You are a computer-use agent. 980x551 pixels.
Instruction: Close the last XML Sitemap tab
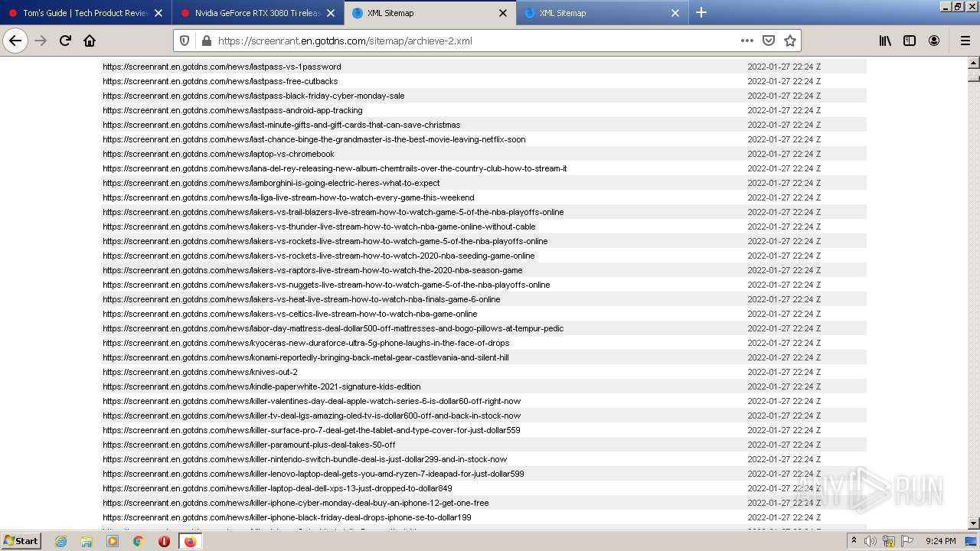[x=675, y=13]
